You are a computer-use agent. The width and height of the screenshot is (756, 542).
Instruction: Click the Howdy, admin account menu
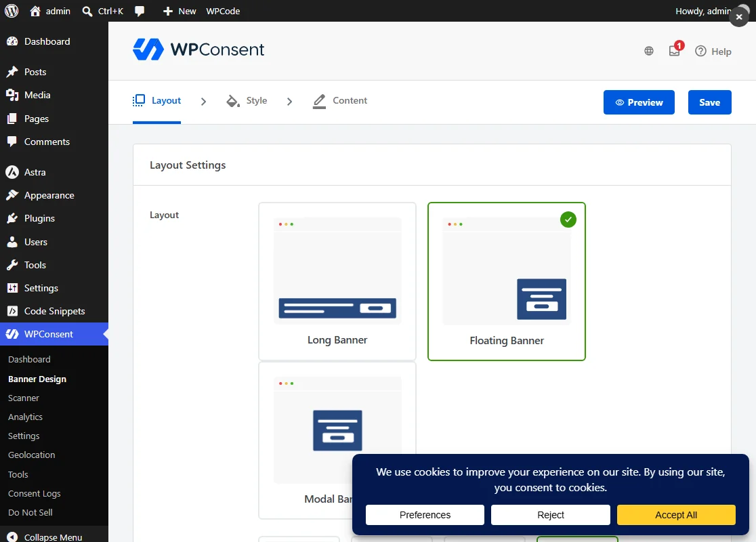tap(703, 11)
